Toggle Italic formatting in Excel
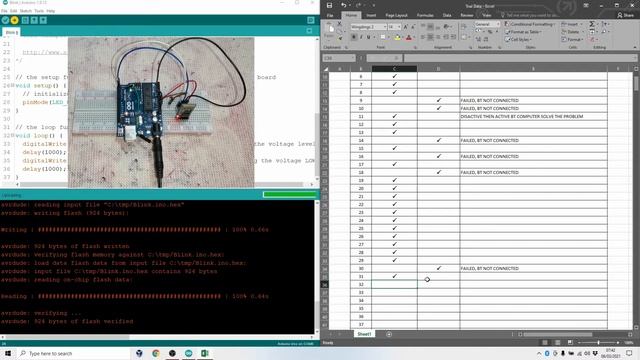Image resolution: width=640 pixels, height=360 pixels. [361, 37]
